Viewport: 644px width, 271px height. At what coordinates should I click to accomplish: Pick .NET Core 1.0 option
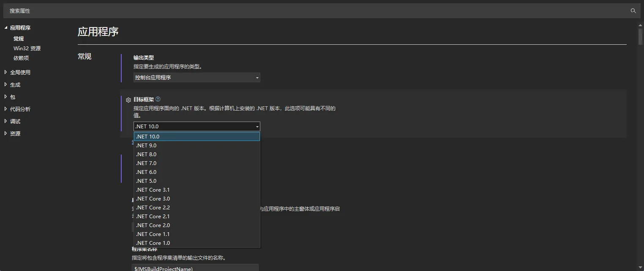[x=197, y=243]
